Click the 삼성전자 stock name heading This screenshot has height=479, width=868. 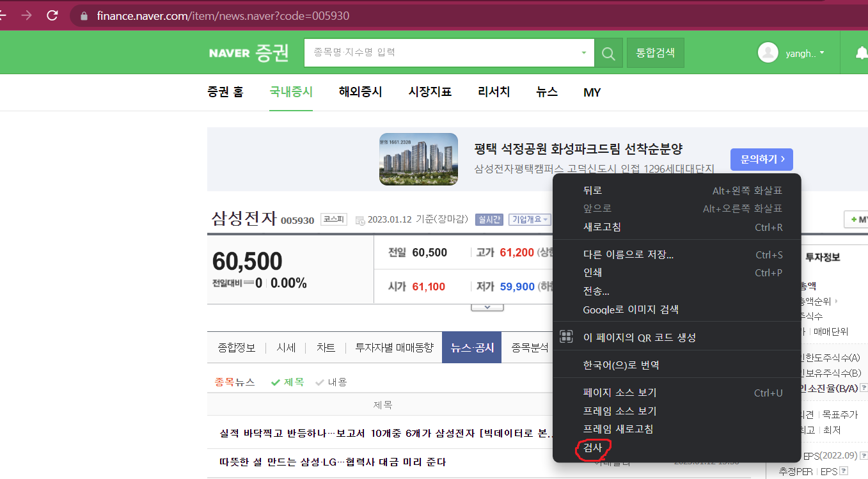244,219
